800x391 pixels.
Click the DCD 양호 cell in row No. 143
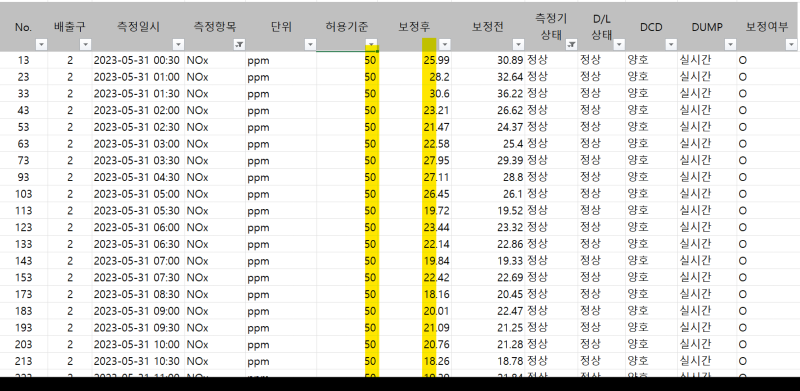point(652,261)
